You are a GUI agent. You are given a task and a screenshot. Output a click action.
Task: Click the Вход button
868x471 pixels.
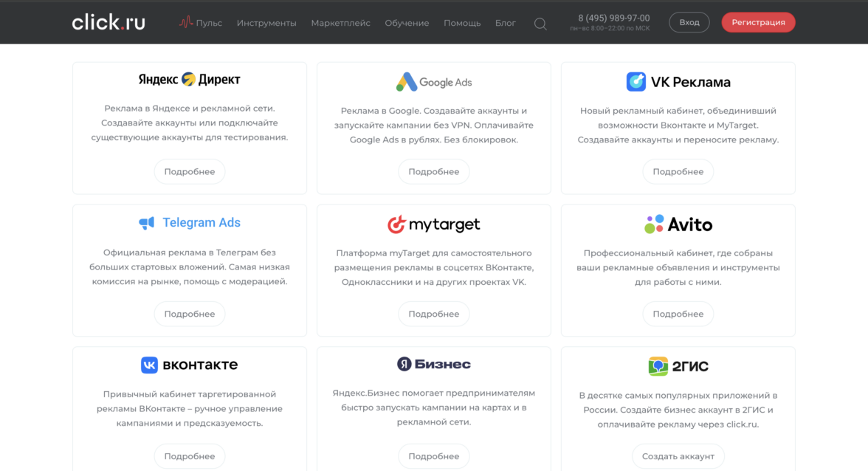click(x=689, y=22)
